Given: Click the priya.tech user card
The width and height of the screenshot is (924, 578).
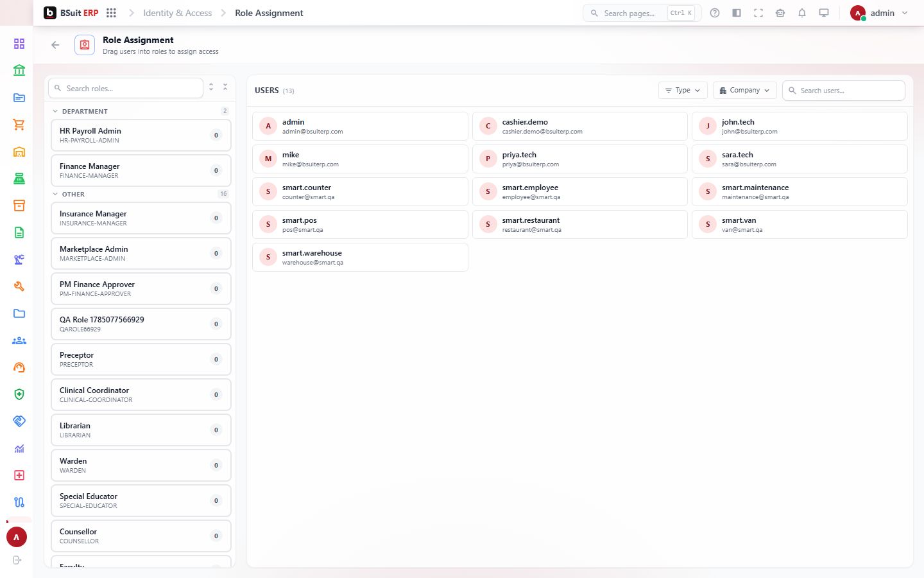Looking at the screenshot, I should pos(580,159).
